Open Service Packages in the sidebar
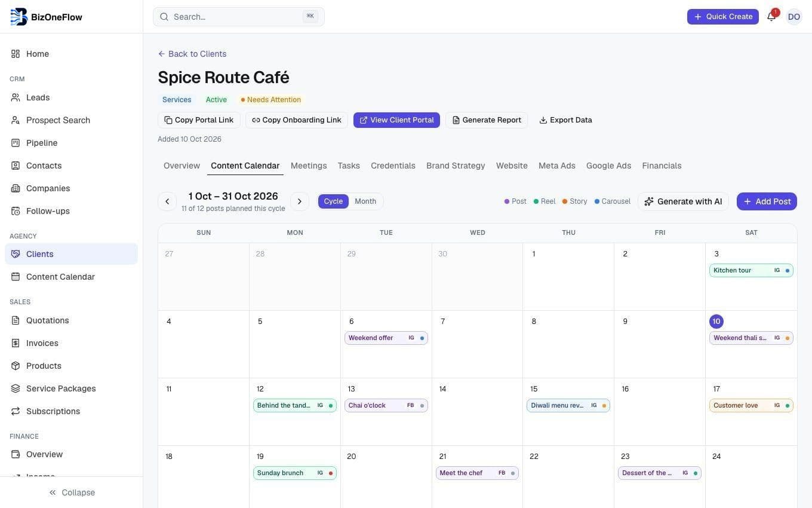Screen dimensions: 812x508 click(71, 388)
